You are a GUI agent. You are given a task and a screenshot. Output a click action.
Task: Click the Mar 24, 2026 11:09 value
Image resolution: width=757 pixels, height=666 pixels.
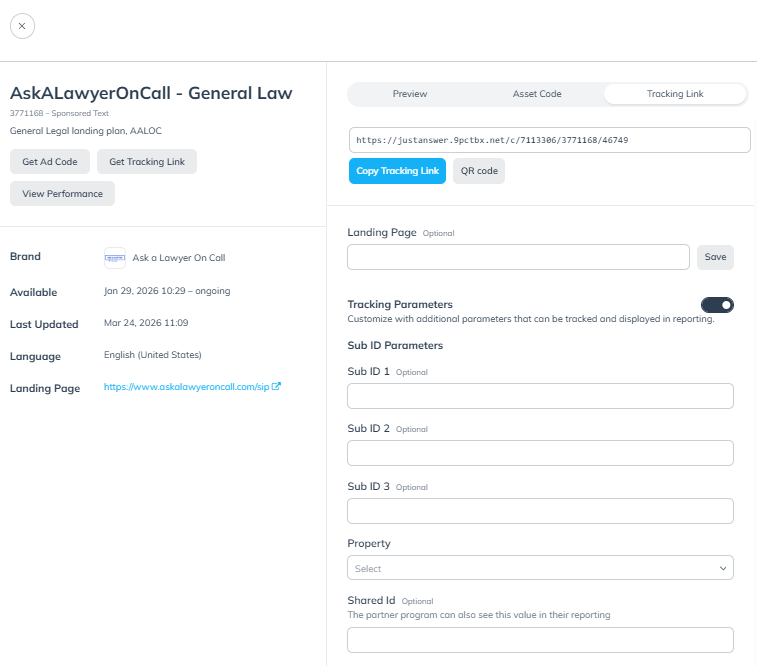pos(146,322)
